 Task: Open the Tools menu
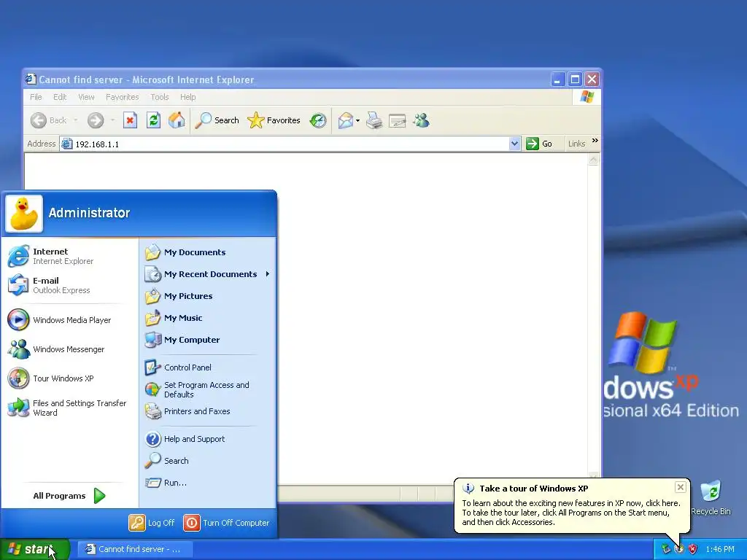[160, 97]
